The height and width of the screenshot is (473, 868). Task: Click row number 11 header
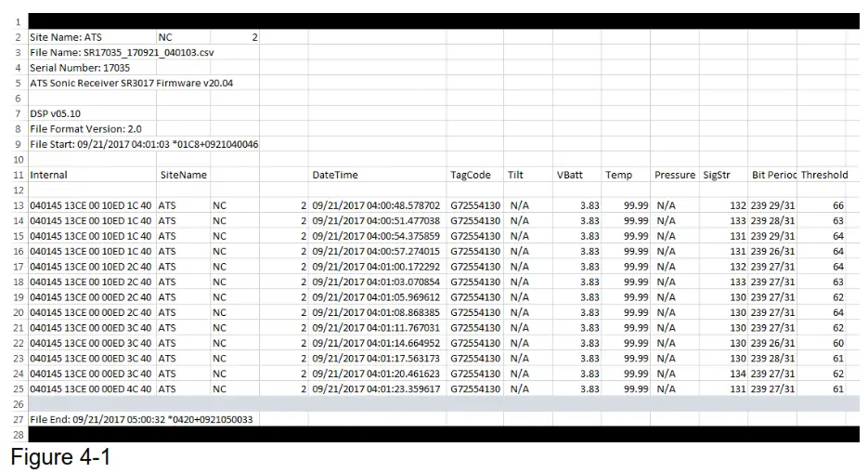pos(19,175)
